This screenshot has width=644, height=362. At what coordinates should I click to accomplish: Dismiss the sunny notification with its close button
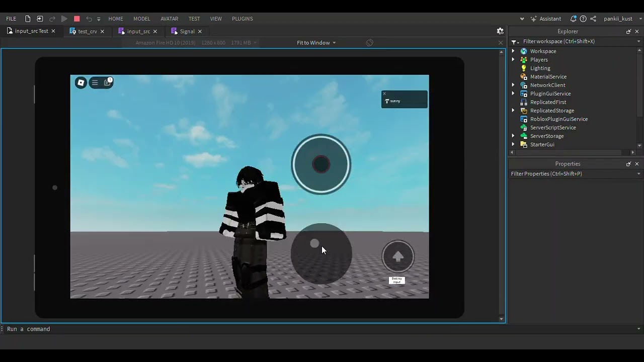click(x=384, y=94)
